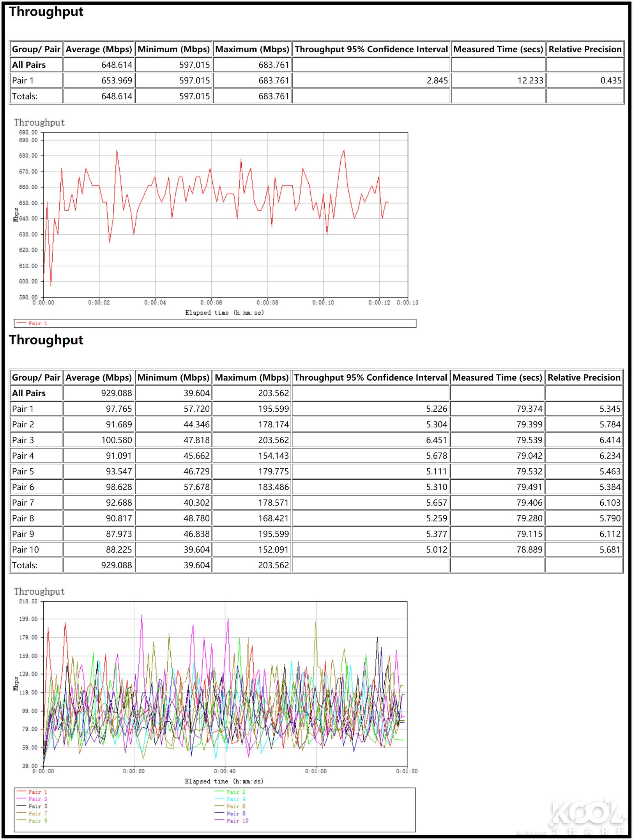Image resolution: width=633 pixels, height=840 pixels.
Task: Click the KoolShare watermark logo
Action: pyautogui.click(x=589, y=817)
